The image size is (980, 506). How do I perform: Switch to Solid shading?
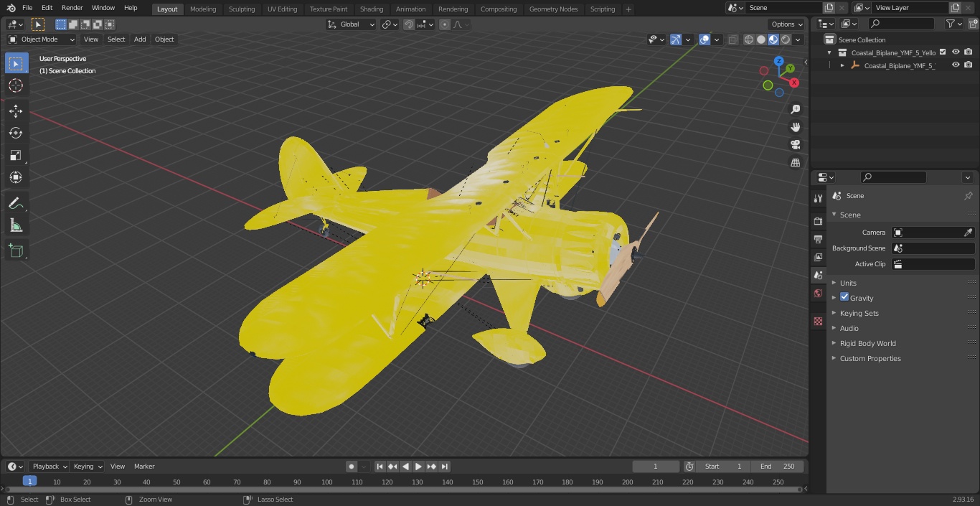click(761, 39)
